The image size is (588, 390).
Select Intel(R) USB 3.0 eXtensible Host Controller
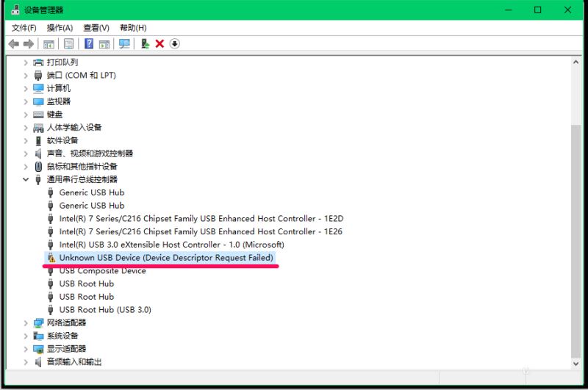tap(171, 245)
